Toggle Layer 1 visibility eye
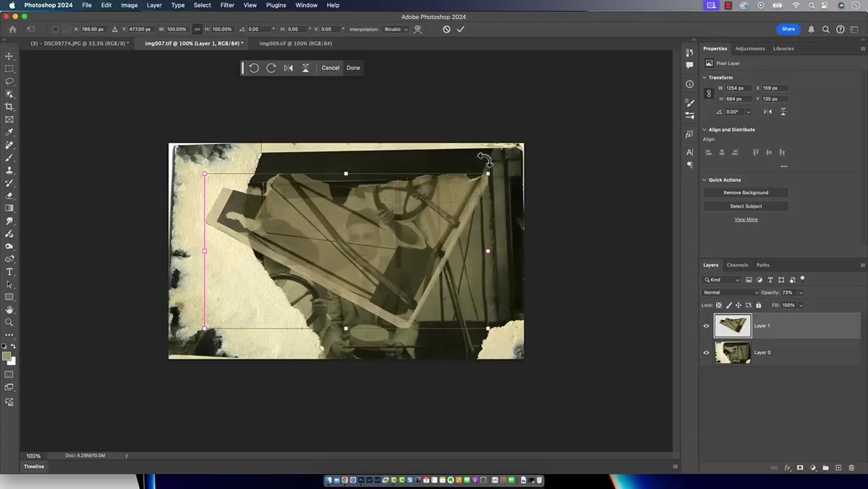The width and height of the screenshot is (868, 489). coord(707,326)
